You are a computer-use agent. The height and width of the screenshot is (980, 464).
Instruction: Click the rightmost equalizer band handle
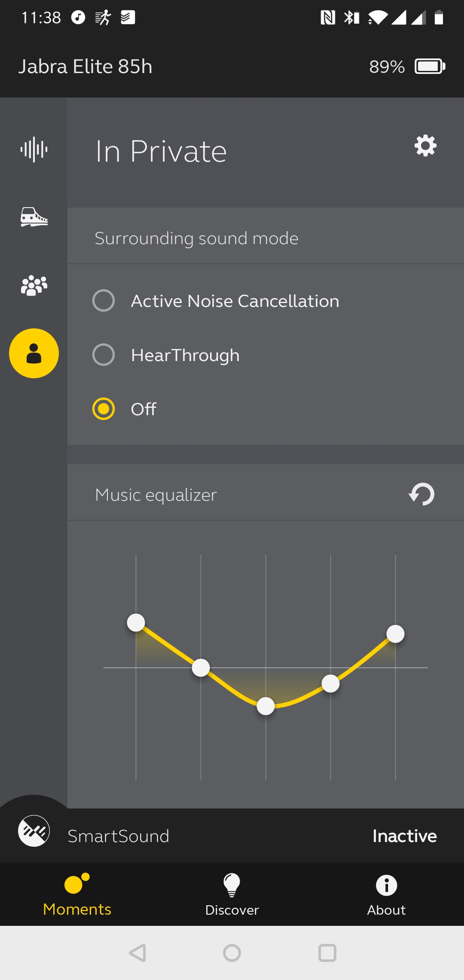point(395,634)
